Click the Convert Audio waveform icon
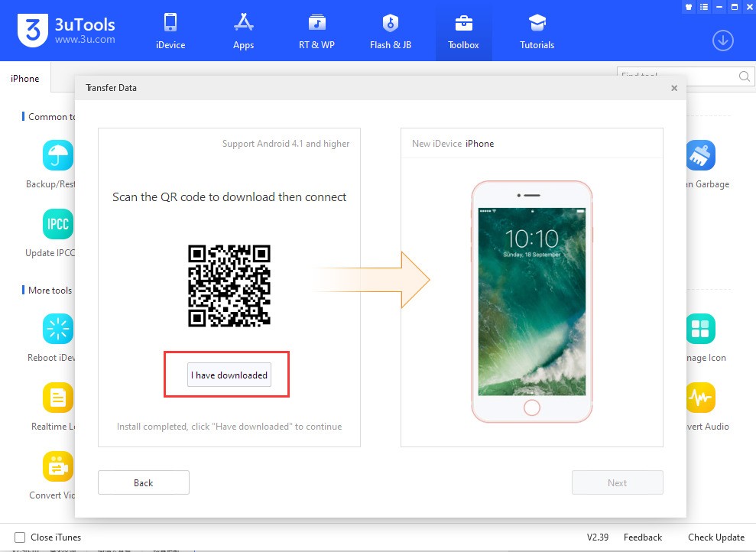The image size is (756, 552). point(700,398)
